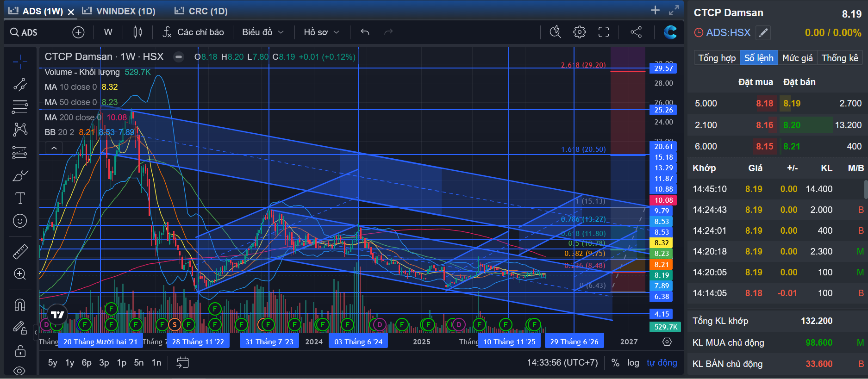Select the brush drawing tool

(20, 176)
